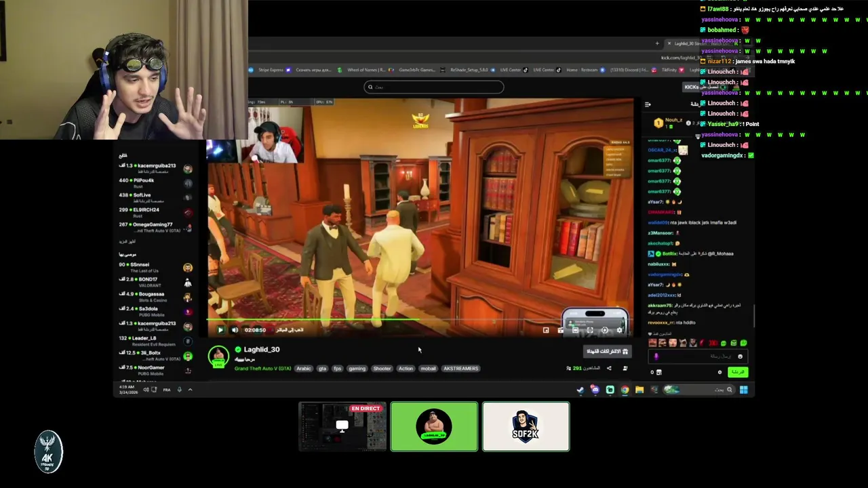
Task: Open the Laghlid_30 channel name
Action: click(261, 350)
